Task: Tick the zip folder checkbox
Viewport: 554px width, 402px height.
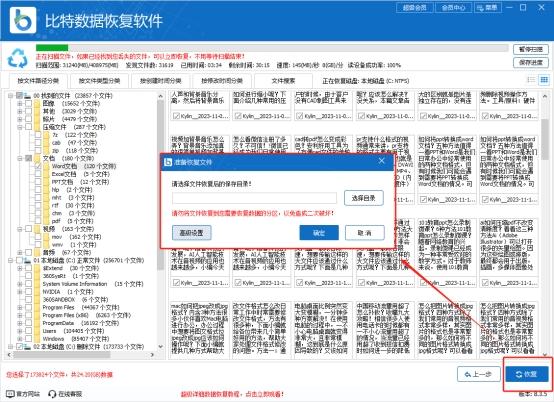Action: (38, 150)
